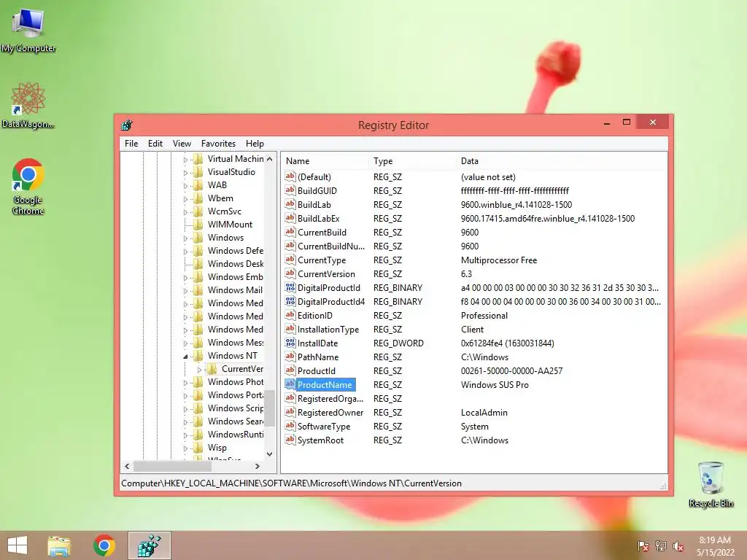Click the ab icon beside BuildLab
The width and height of the screenshot is (747, 560).
click(290, 204)
